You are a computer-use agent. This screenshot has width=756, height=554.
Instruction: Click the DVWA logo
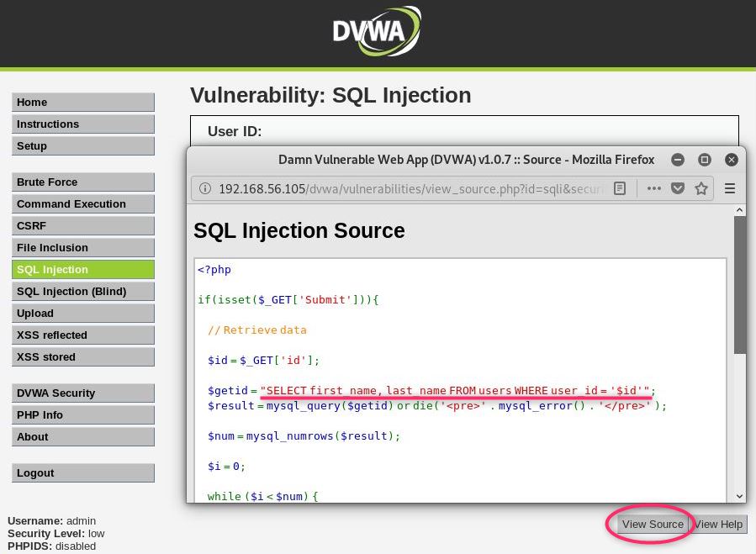377,31
